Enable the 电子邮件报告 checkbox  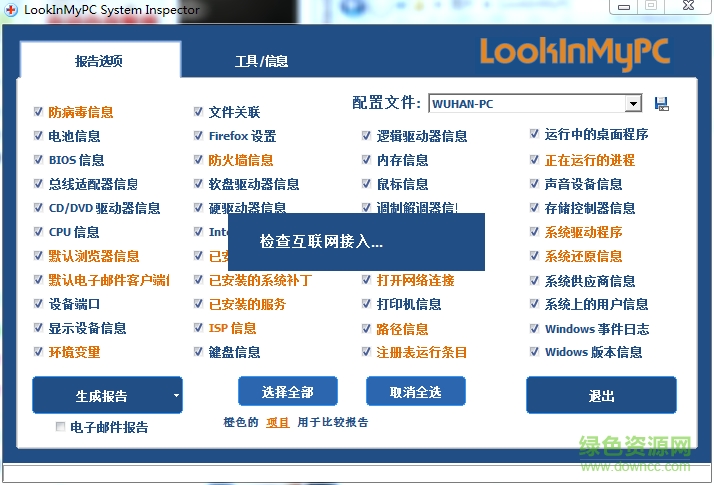pos(60,426)
